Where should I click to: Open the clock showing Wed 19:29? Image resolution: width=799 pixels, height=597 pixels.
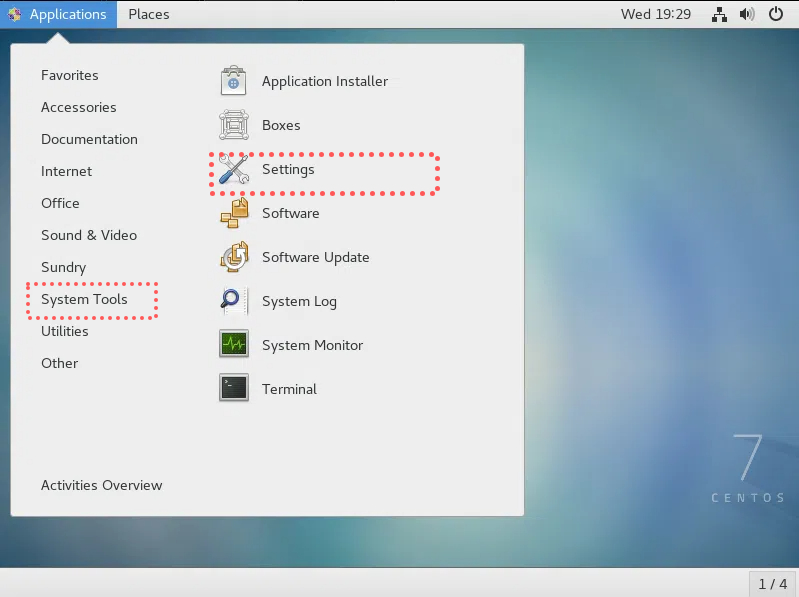(x=656, y=14)
